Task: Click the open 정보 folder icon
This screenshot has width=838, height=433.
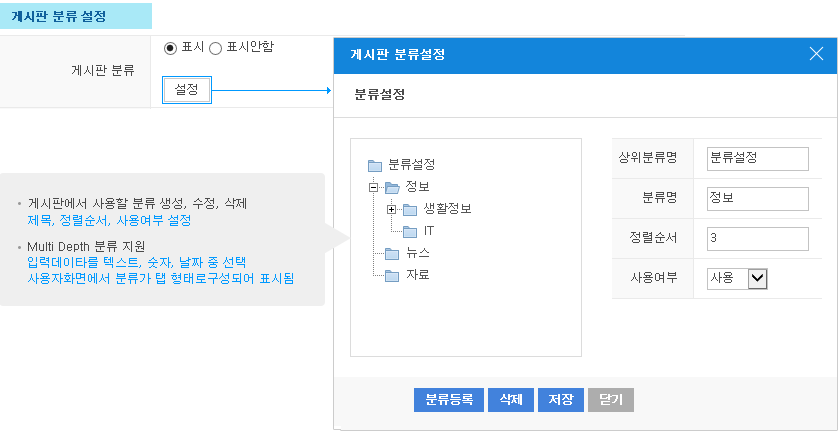Action: [x=392, y=188]
